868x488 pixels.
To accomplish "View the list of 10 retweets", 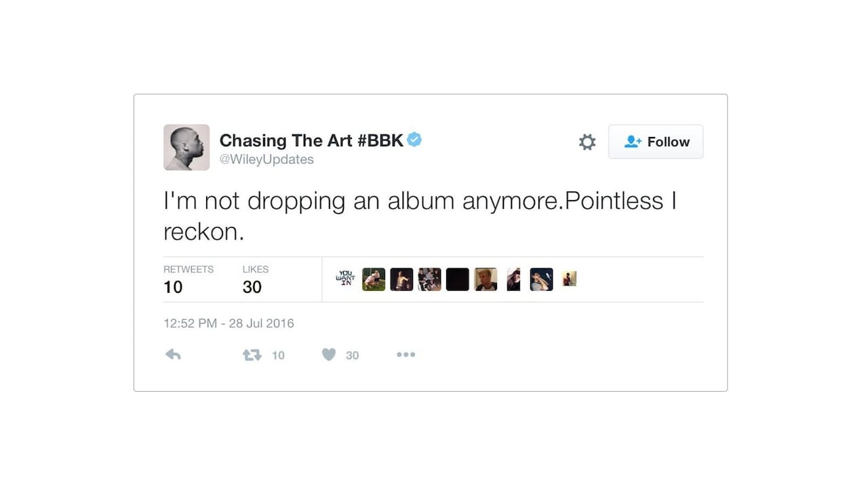I will click(x=174, y=279).
